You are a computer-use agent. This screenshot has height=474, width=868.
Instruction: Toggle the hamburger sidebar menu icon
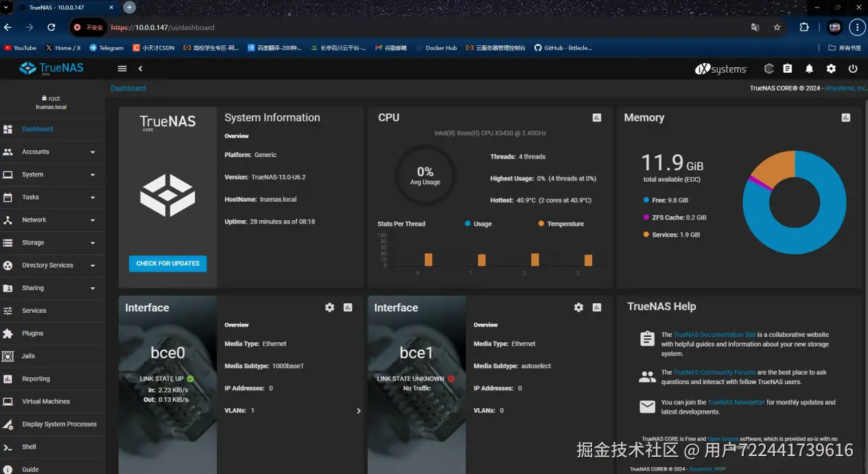tap(122, 69)
